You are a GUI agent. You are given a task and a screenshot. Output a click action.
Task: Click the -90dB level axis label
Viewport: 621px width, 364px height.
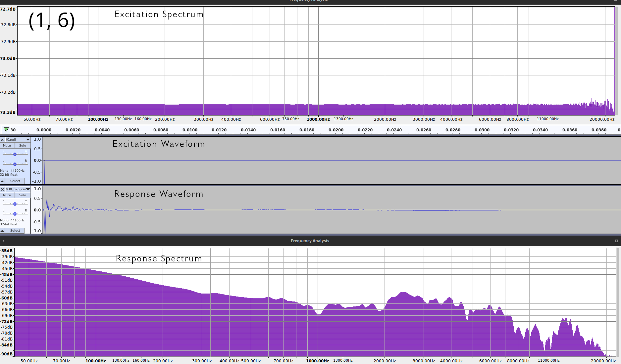[7, 354]
